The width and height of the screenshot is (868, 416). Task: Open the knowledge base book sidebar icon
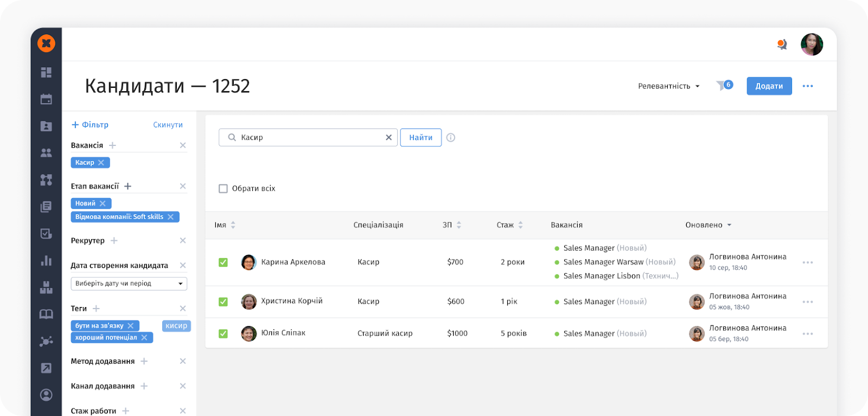click(46, 314)
